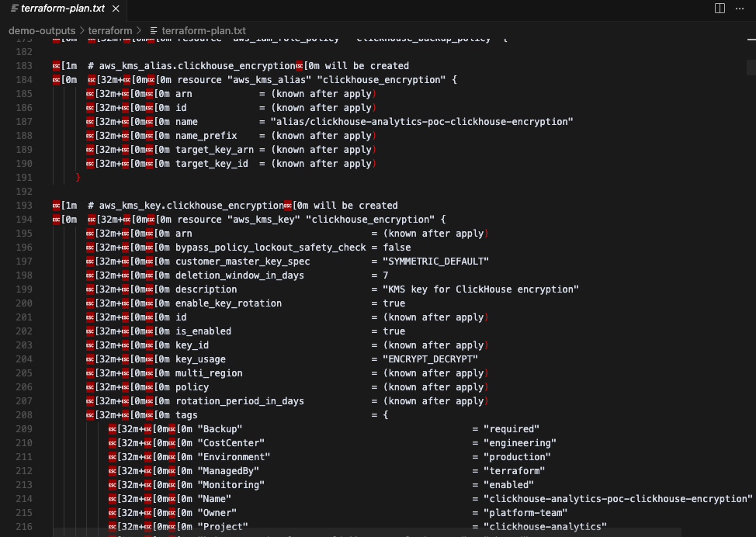Click the "key_id" attribute on line 203
Viewport: 756px width, 537px height.
(192, 345)
